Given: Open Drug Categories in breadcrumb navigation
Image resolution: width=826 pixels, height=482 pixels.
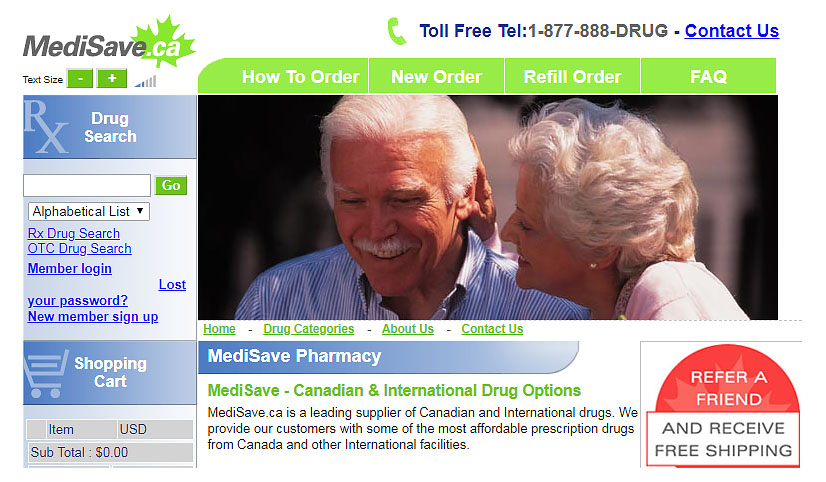Looking at the screenshot, I should [309, 329].
